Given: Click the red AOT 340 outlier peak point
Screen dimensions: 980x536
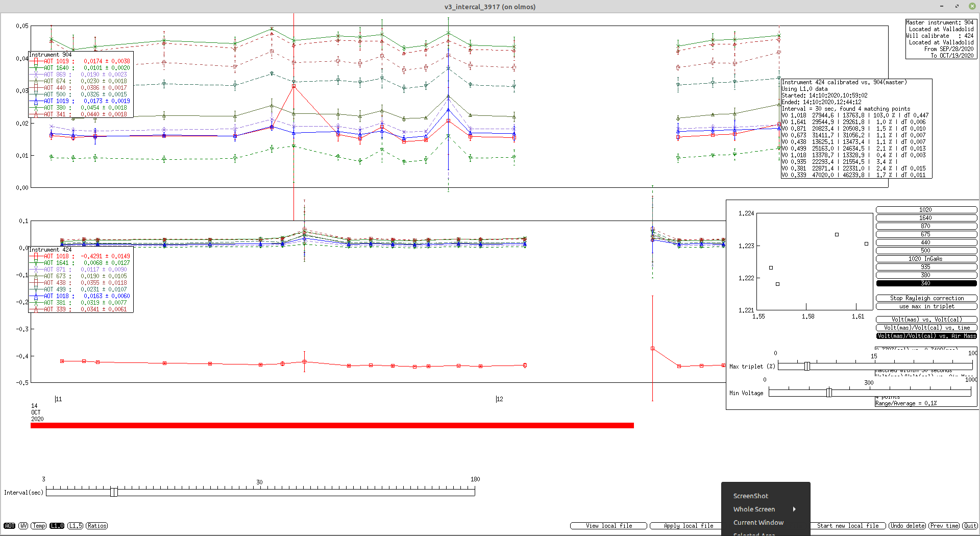Looking at the screenshot, I should [294, 86].
